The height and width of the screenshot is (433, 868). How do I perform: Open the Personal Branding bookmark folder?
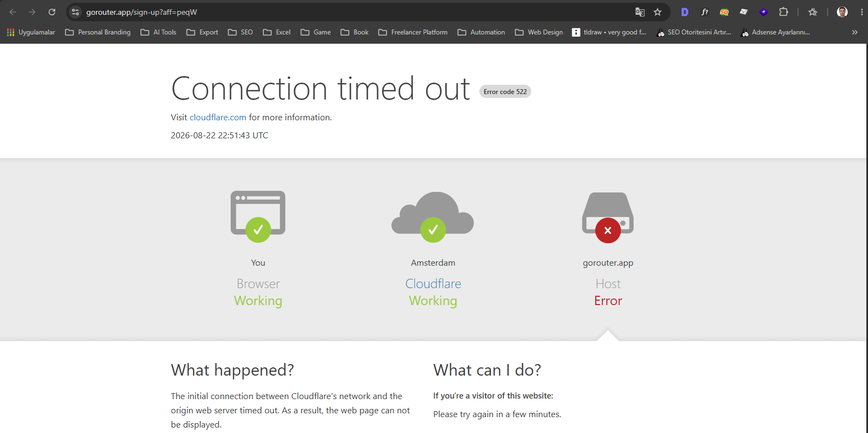click(98, 32)
